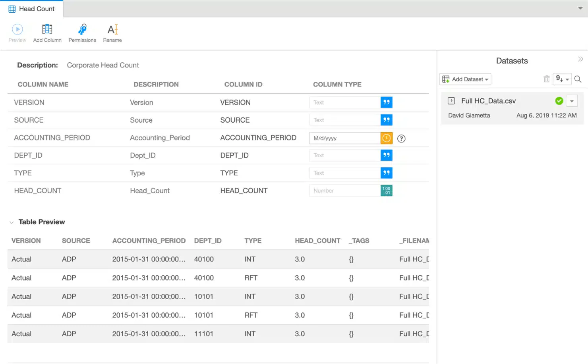Open help icon beside ACCOUNTING_PERIOD format
The width and height of the screenshot is (588, 364).
coord(401,139)
